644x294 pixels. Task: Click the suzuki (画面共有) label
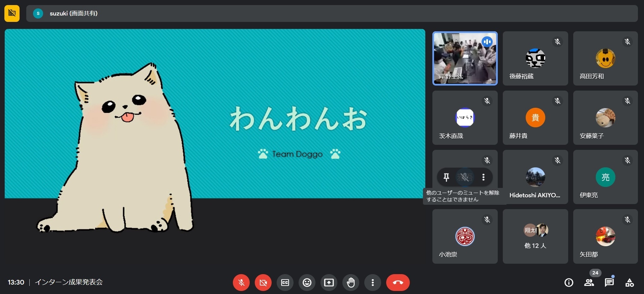click(74, 13)
